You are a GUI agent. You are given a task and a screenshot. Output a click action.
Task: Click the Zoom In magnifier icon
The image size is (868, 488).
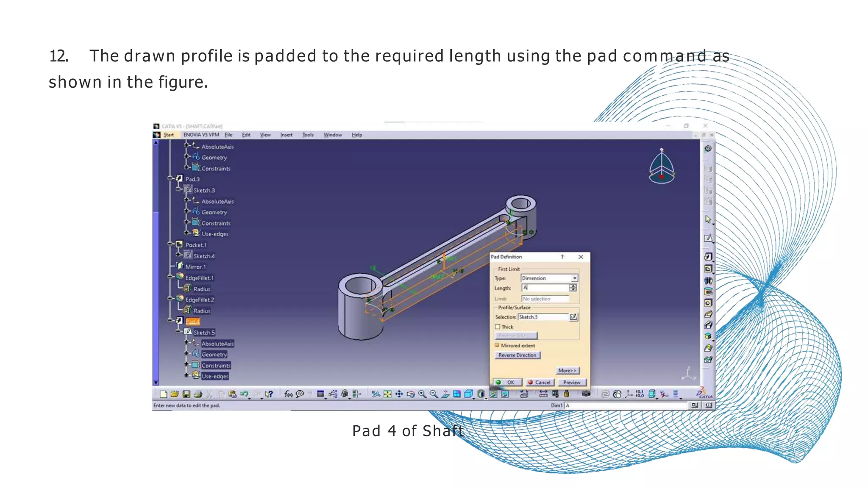coord(422,394)
